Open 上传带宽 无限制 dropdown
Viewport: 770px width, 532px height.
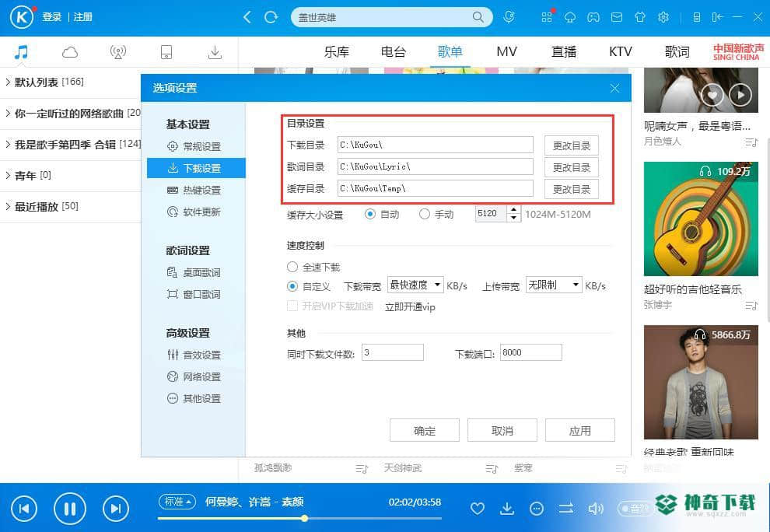point(554,285)
